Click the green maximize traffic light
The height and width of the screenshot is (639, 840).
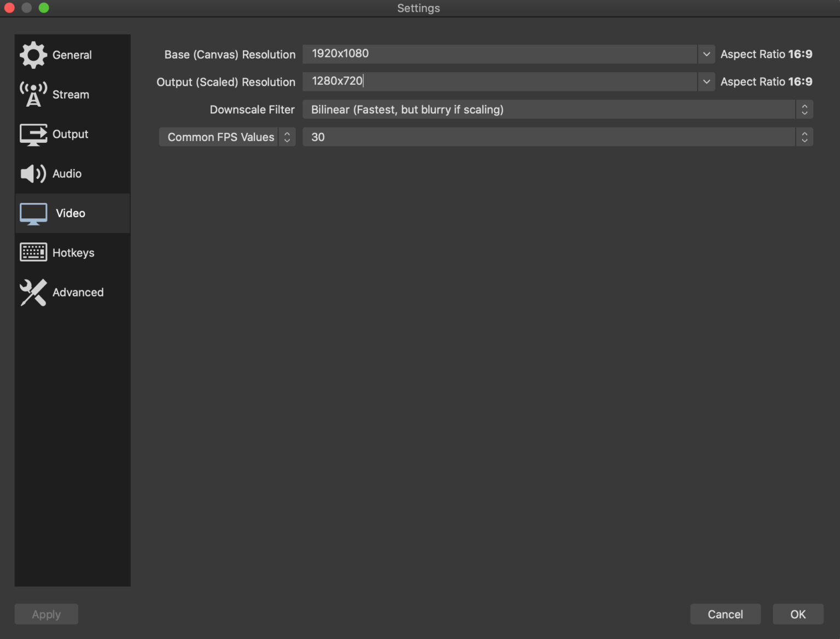tap(44, 8)
